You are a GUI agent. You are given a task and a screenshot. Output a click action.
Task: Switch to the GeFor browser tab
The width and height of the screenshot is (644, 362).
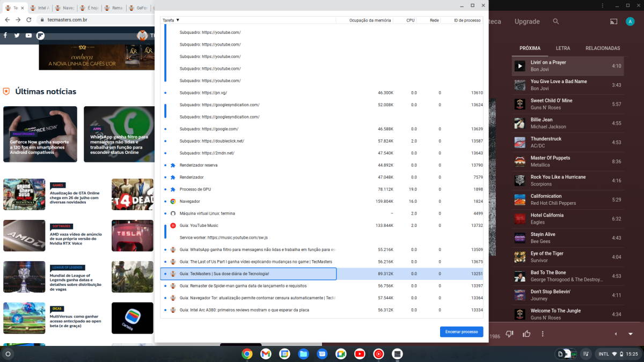point(138,8)
